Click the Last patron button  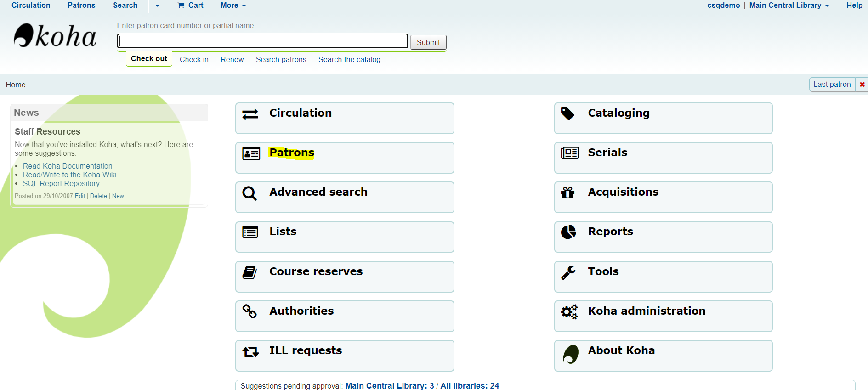tap(832, 85)
